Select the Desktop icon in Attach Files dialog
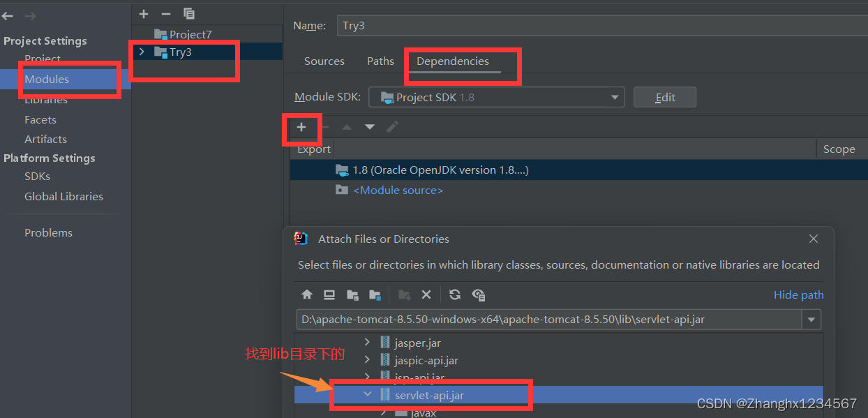 329,294
